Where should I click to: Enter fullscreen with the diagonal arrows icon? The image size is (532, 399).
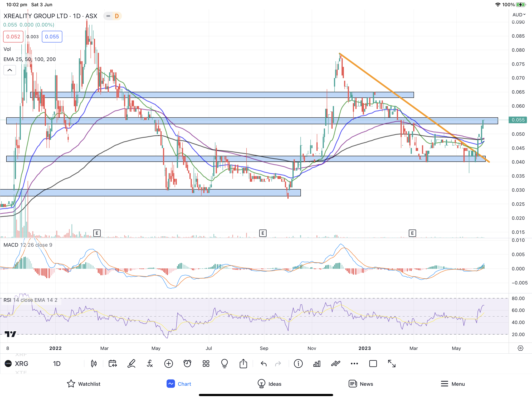392,364
